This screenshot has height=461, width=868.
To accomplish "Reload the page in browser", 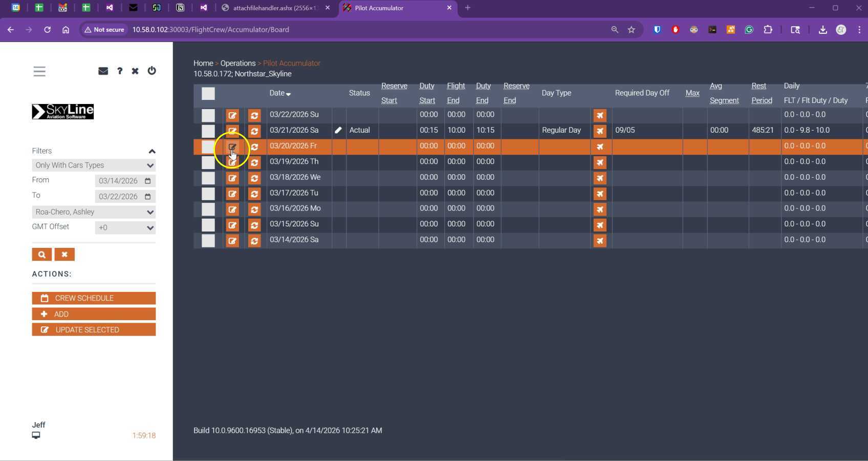I will click(47, 30).
